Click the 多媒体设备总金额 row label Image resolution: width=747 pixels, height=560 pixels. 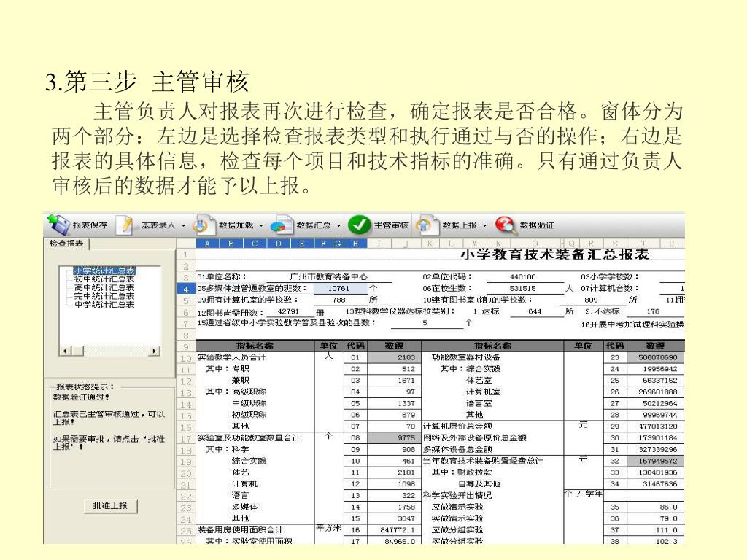click(457, 449)
